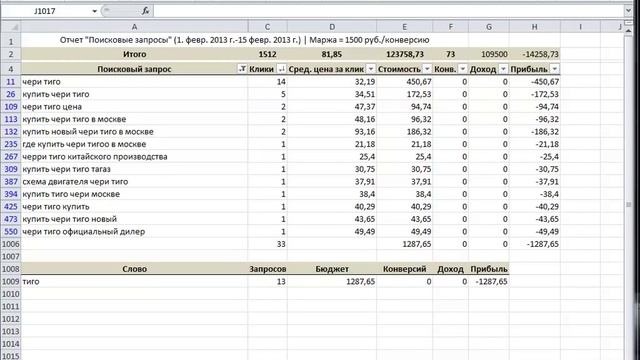
Task: Click cell 'чери тиго купить'
Action: 134,207
